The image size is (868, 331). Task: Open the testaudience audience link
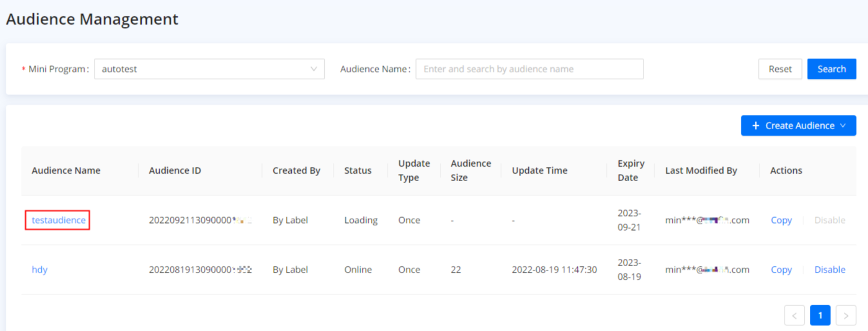coord(58,220)
